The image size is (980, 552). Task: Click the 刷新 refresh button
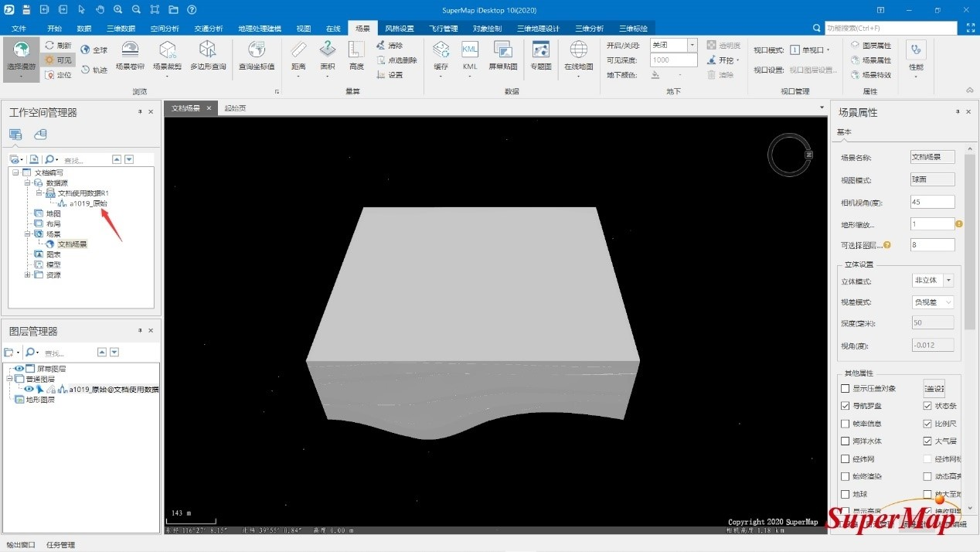[58, 46]
